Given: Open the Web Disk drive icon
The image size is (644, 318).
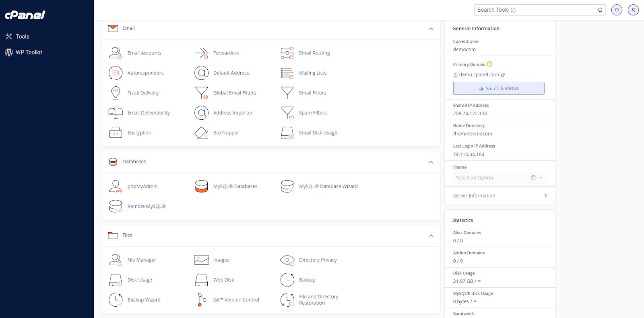Looking at the screenshot, I should point(201,280).
